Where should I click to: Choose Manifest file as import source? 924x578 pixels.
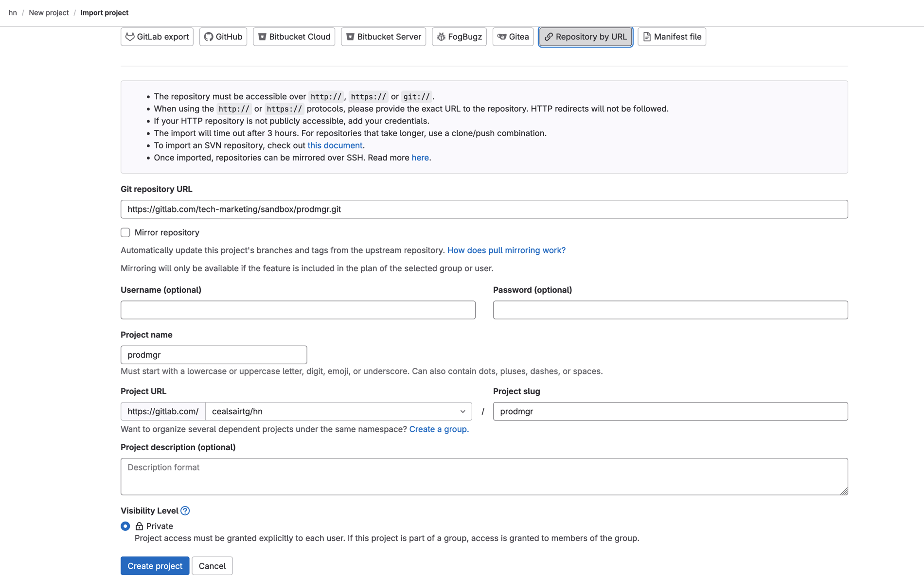671,36
